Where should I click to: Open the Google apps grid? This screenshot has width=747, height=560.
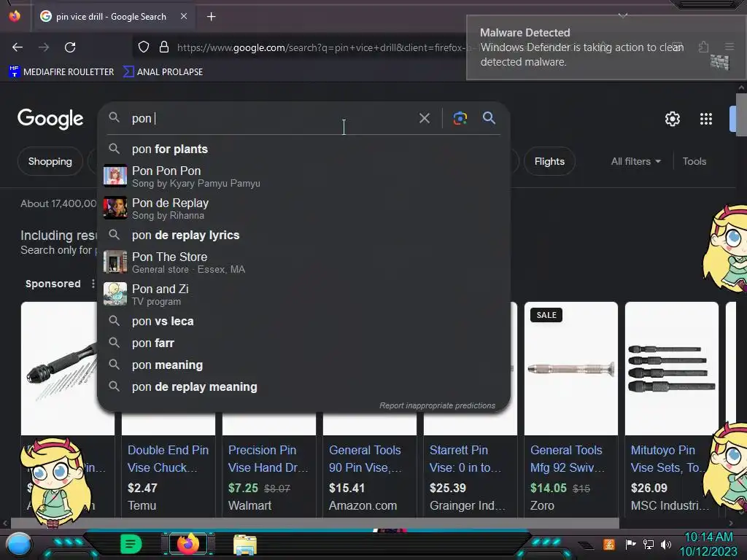[x=705, y=119]
